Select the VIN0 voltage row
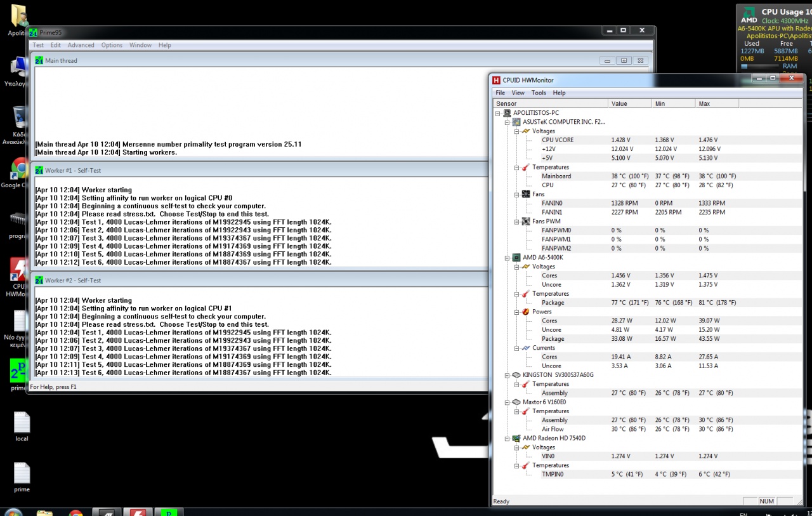The height and width of the screenshot is (516, 812). 646,456
